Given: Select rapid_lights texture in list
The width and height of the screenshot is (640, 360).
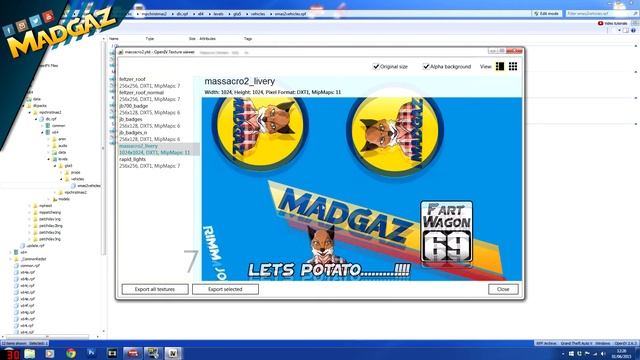Looking at the screenshot, I should pyautogui.click(x=159, y=162).
